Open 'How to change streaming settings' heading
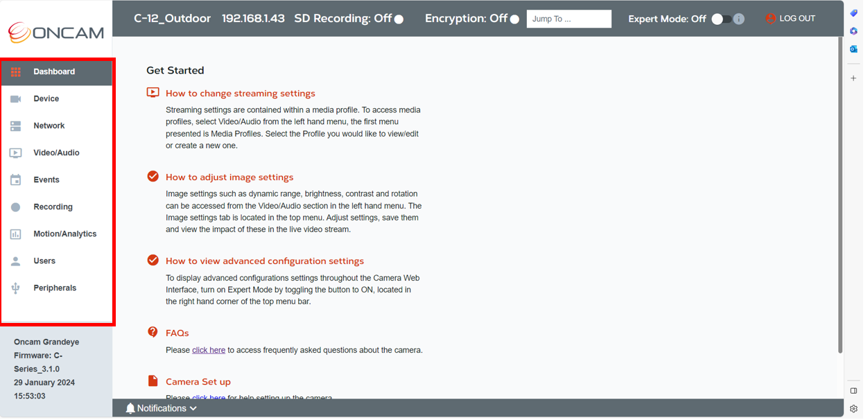The image size is (868, 420). [x=241, y=94]
